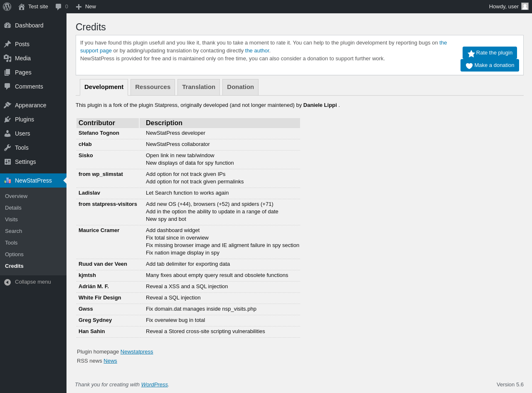Open the Tools wrench icon
The width and height of the screenshot is (532, 393).
click(x=7, y=148)
